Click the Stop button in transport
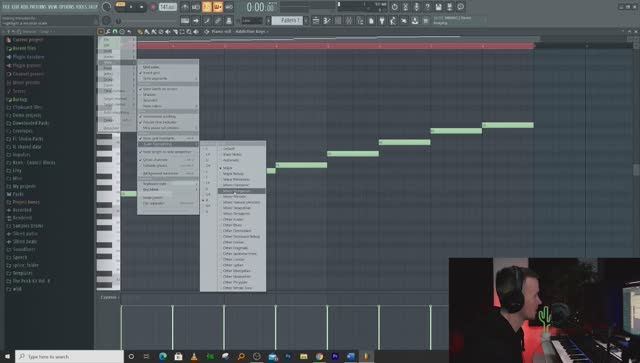640x363 pixels. 141,7
